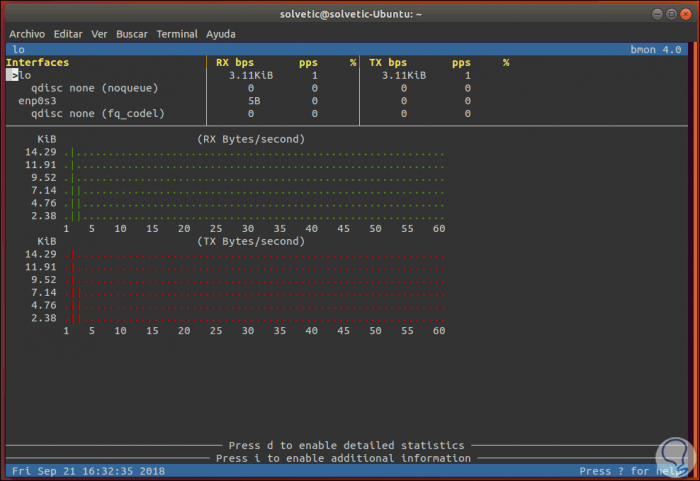Click the 2.38 label on TX graph
The image size is (700, 481).
point(44,318)
